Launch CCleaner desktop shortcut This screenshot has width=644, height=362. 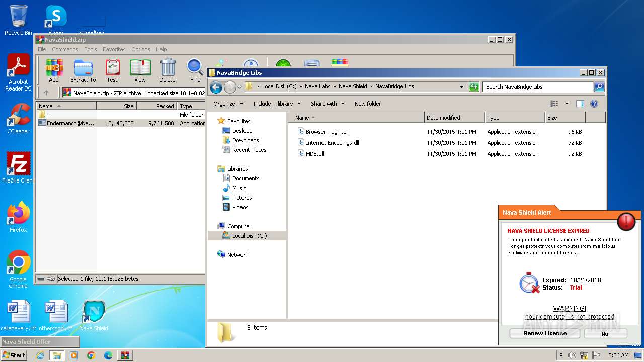point(18,119)
